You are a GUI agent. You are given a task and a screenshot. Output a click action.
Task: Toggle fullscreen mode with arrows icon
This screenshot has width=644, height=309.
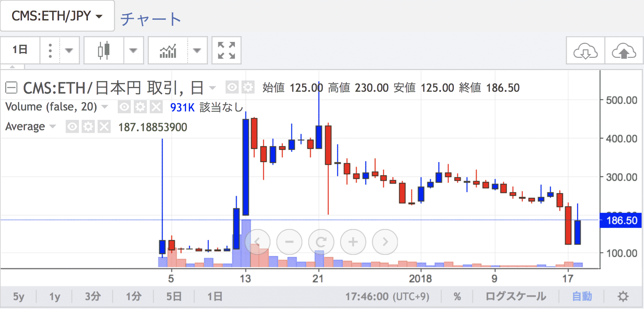[x=227, y=51]
